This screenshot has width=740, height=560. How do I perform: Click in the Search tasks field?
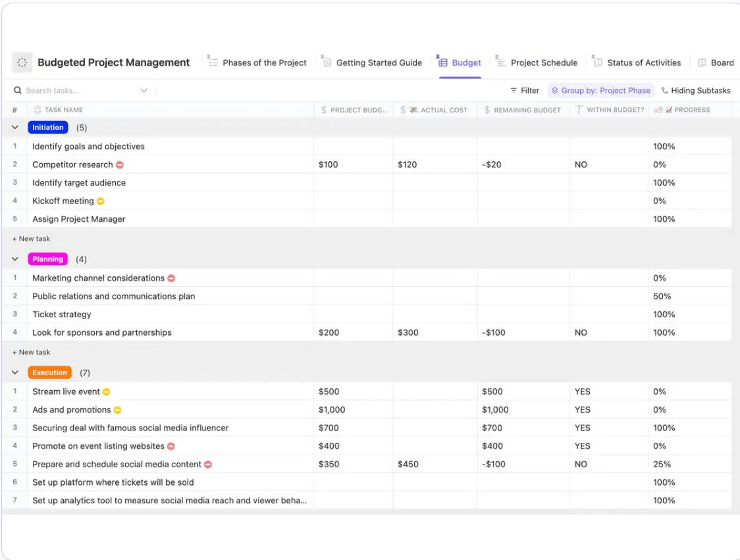coord(81,90)
